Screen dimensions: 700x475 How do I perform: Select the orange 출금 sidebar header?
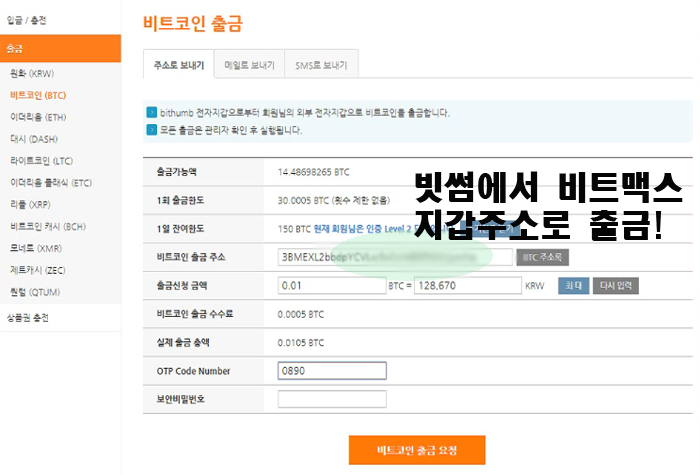(60, 48)
